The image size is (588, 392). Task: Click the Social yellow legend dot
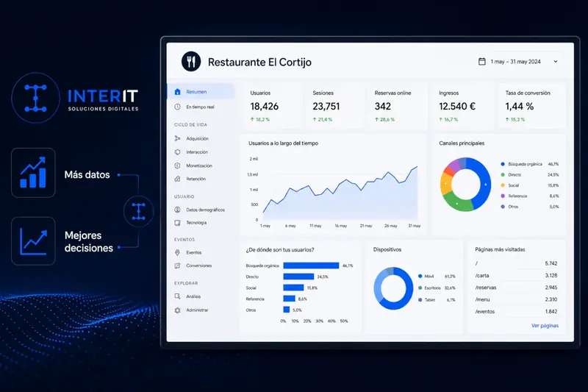coord(503,185)
